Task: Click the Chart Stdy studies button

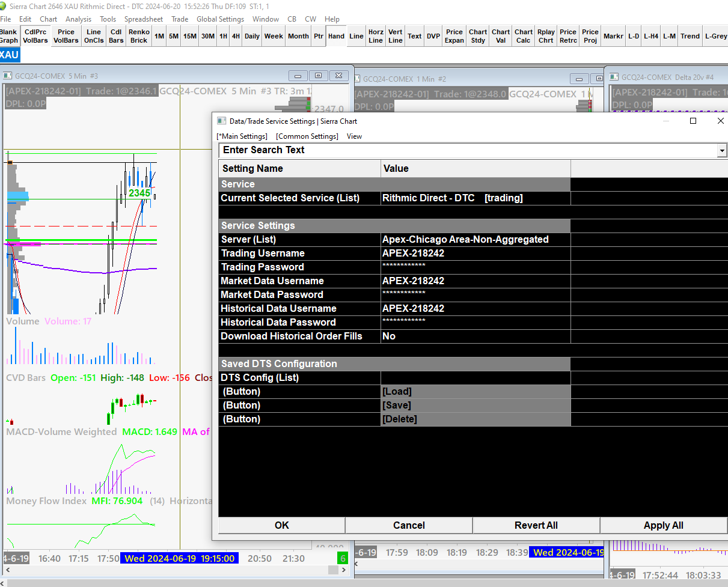Action: tap(478, 36)
